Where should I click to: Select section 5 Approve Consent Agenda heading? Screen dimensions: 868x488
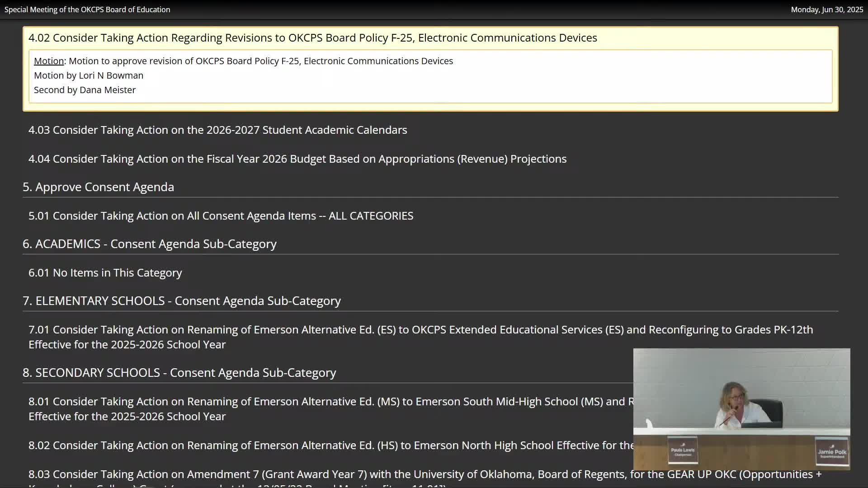point(98,187)
